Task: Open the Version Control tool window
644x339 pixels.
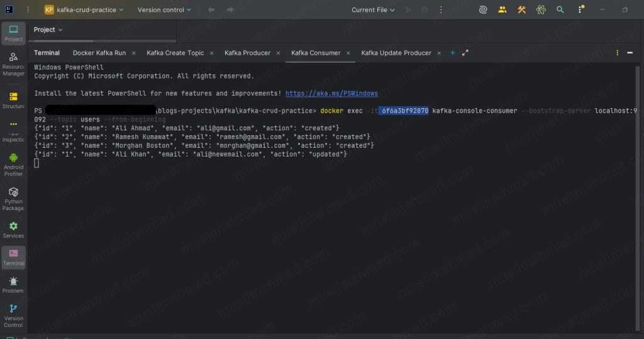Action: point(14,316)
